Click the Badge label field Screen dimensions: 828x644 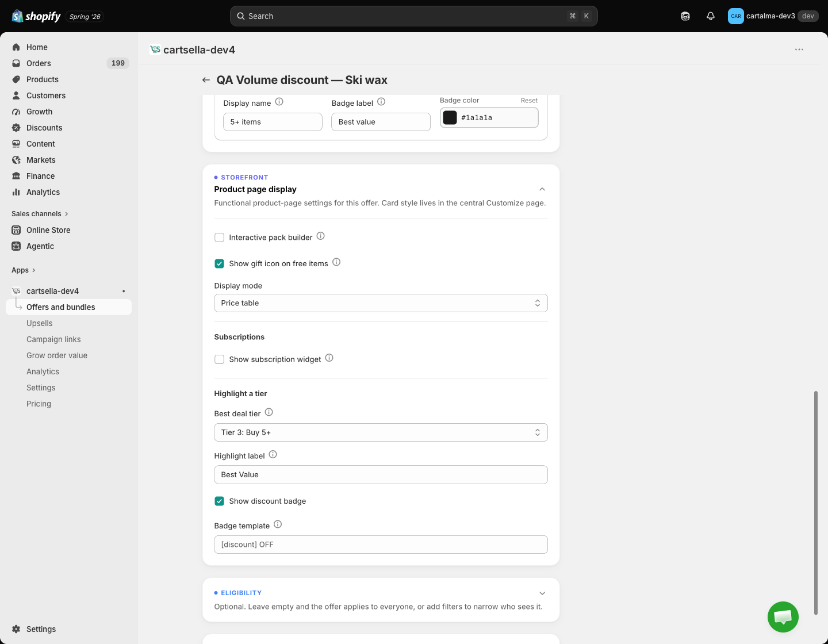click(381, 122)
